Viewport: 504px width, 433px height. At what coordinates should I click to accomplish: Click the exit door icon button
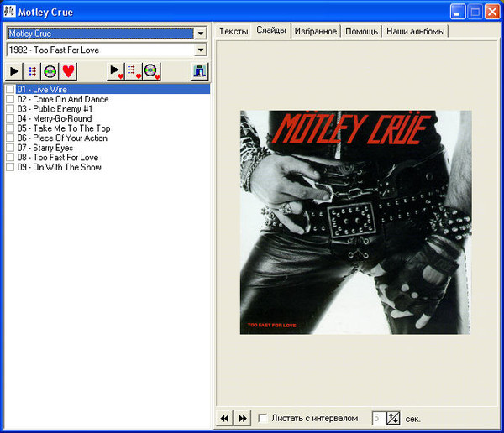[x=199, y=71]
